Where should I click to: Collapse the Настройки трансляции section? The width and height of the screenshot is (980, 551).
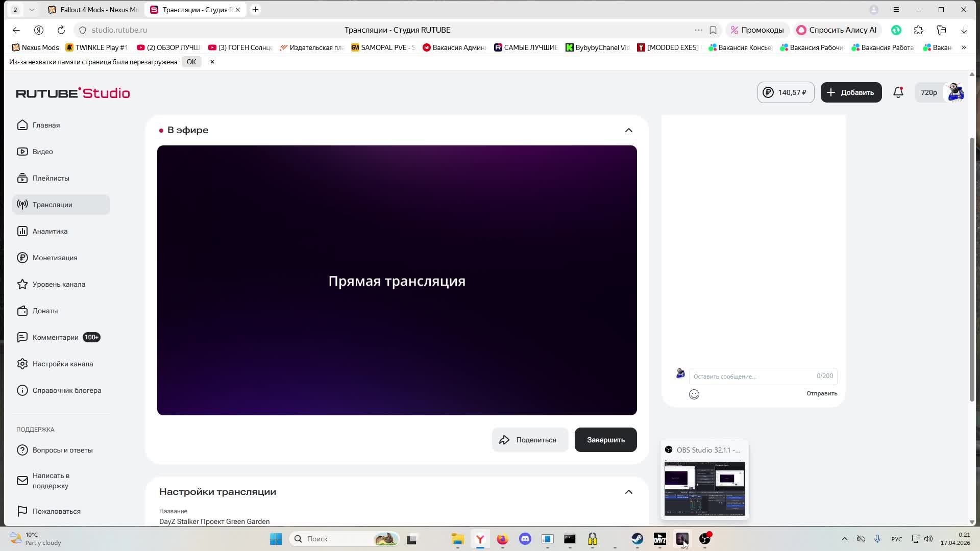coord(629,492)
